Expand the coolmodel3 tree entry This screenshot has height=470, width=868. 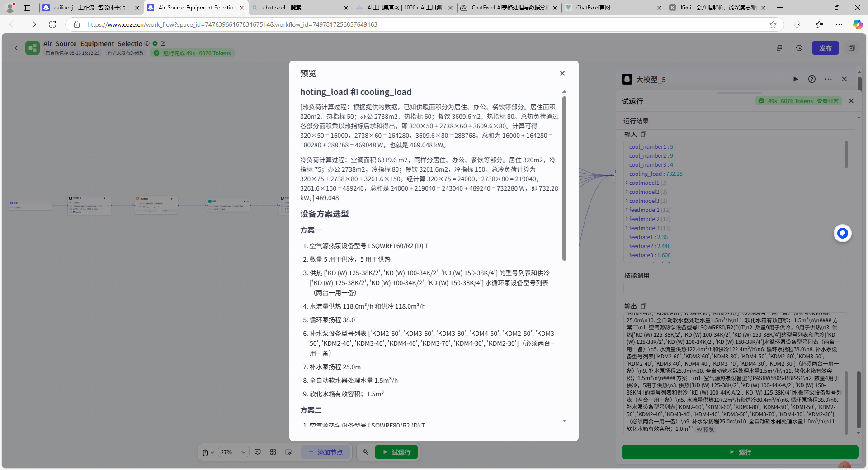click(x=627, y=201)
